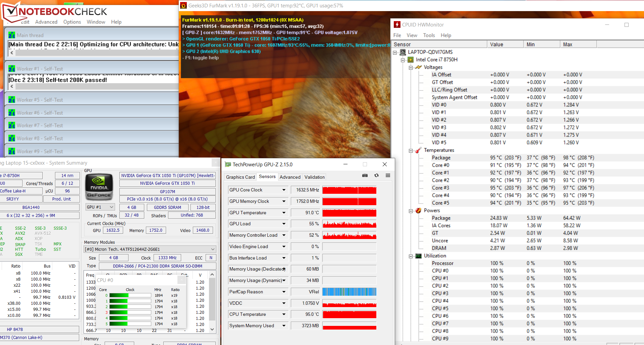Open the System Memory Used dropdown
The image size is (644, 345).
(x=284, y=326)
